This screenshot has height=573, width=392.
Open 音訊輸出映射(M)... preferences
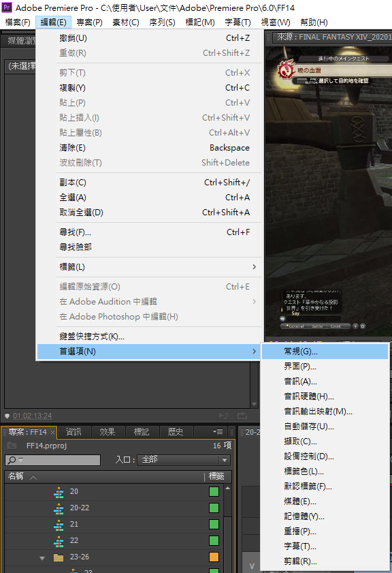coord(325,412)
